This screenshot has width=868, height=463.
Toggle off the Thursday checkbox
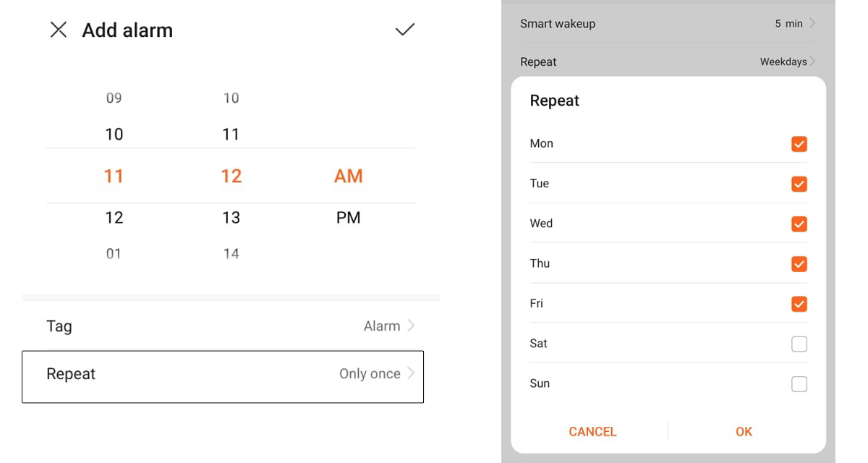tap(799, 263)
